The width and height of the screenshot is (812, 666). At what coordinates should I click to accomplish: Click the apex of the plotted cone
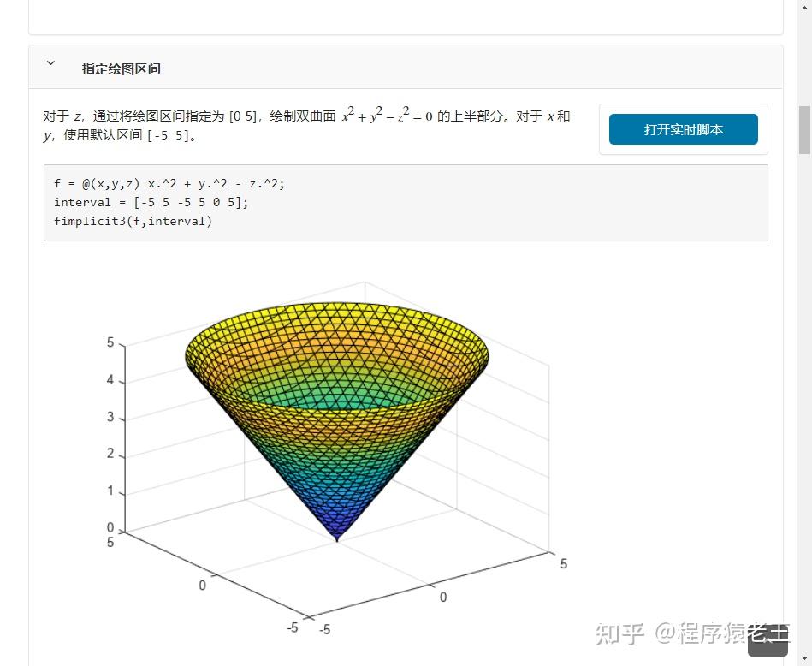tap(336, 539)
